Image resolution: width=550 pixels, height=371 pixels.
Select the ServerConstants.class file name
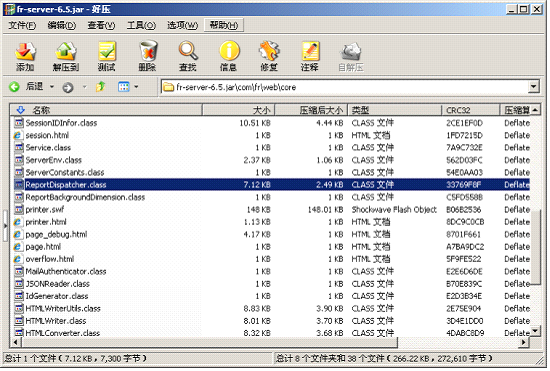(65, 173)
